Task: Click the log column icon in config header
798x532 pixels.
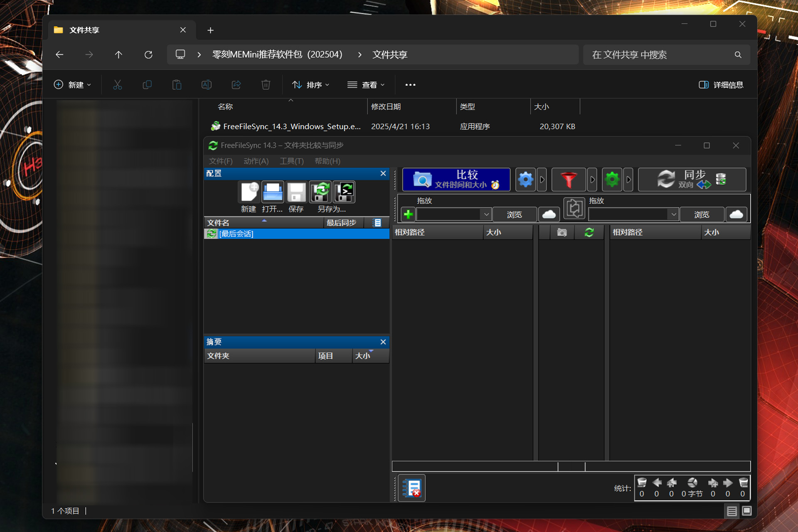Action: [377, 223]
